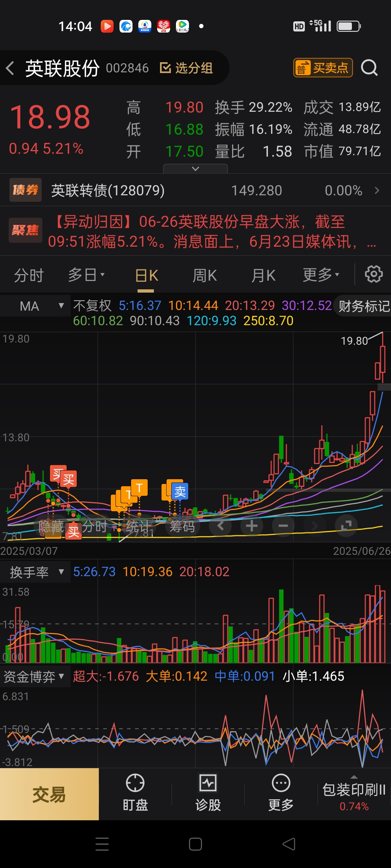Tap the 小单:1.465 value

click(313, 676)
